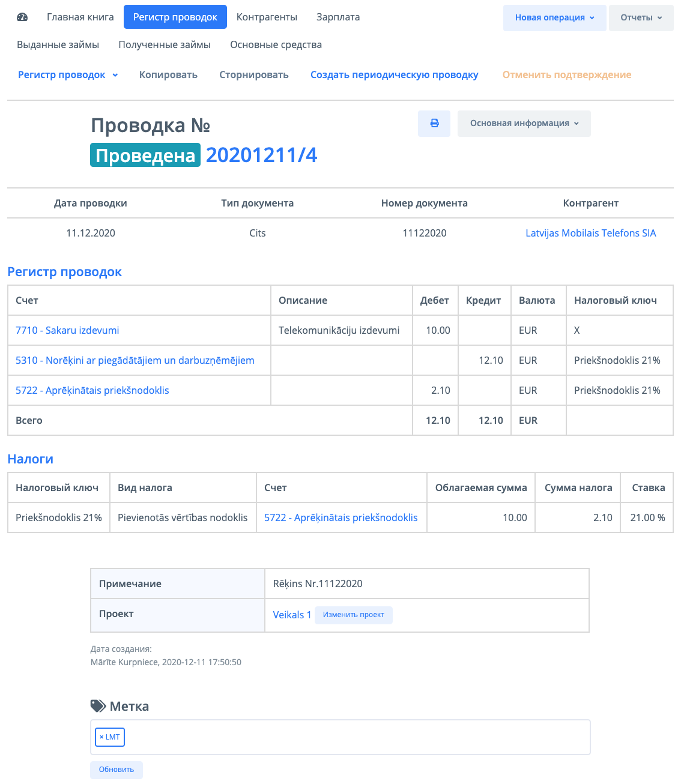Open Выданные займы section
The width and height of the screenshot is (675, 784).
pyautogui.click(x=58, y=44)
